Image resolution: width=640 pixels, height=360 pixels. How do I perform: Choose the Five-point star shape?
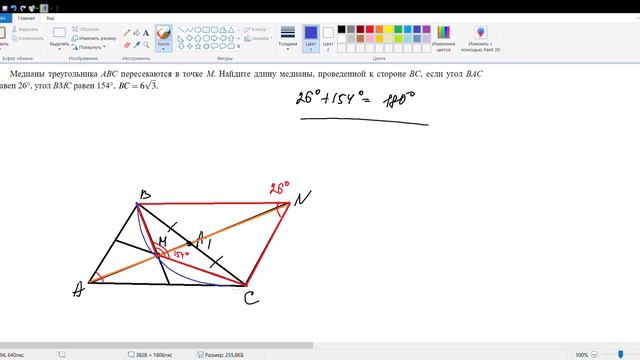[x=198, y=47]
